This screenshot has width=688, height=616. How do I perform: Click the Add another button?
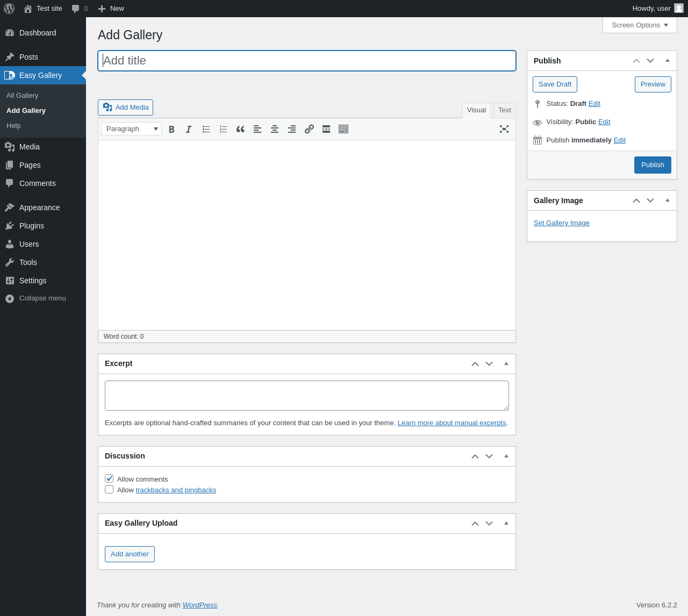(130, 554)
